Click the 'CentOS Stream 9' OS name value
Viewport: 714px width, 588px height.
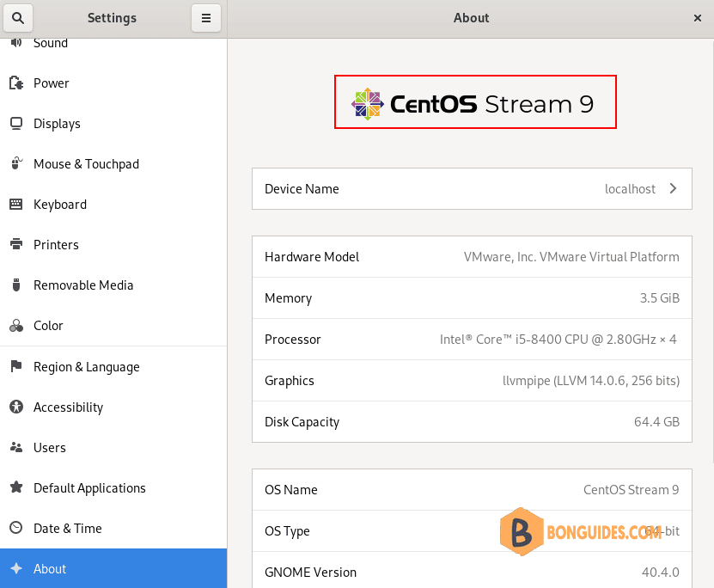(x=632, y=490)
